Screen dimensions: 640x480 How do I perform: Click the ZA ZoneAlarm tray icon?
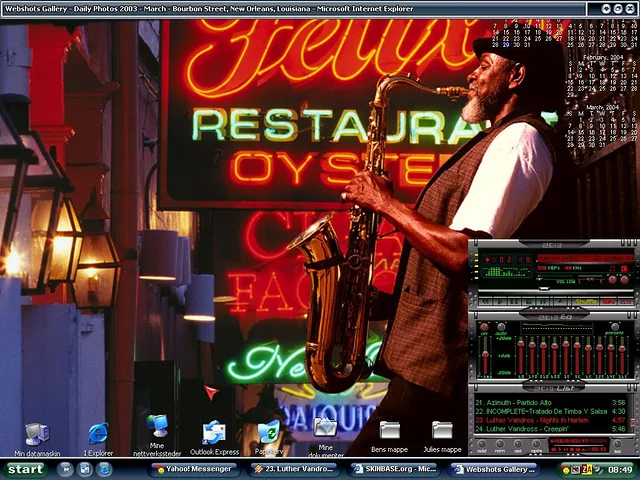[x=587, y=469]
